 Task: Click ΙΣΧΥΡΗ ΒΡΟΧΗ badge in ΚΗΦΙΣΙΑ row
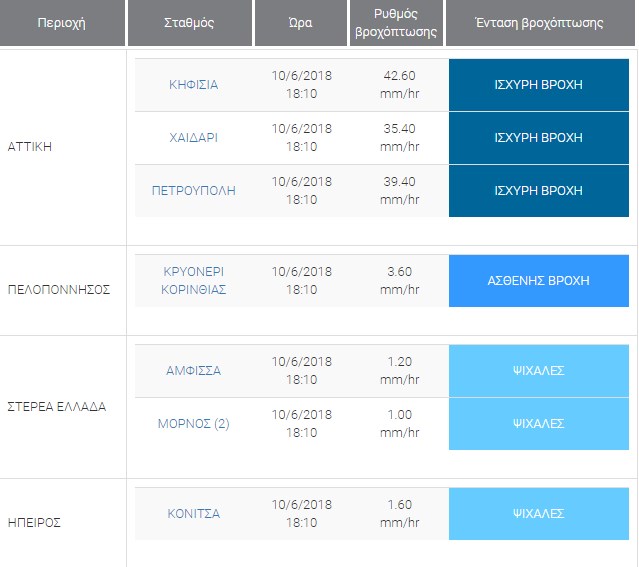point(539,85)
